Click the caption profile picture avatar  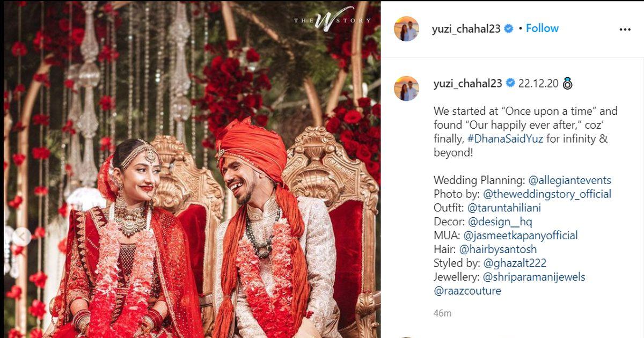406,89
